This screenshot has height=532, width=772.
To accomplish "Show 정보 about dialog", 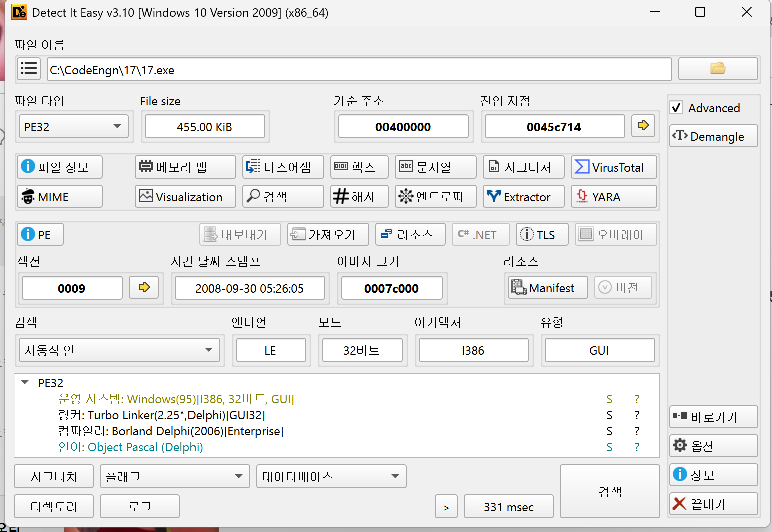I will pos(713,475).
